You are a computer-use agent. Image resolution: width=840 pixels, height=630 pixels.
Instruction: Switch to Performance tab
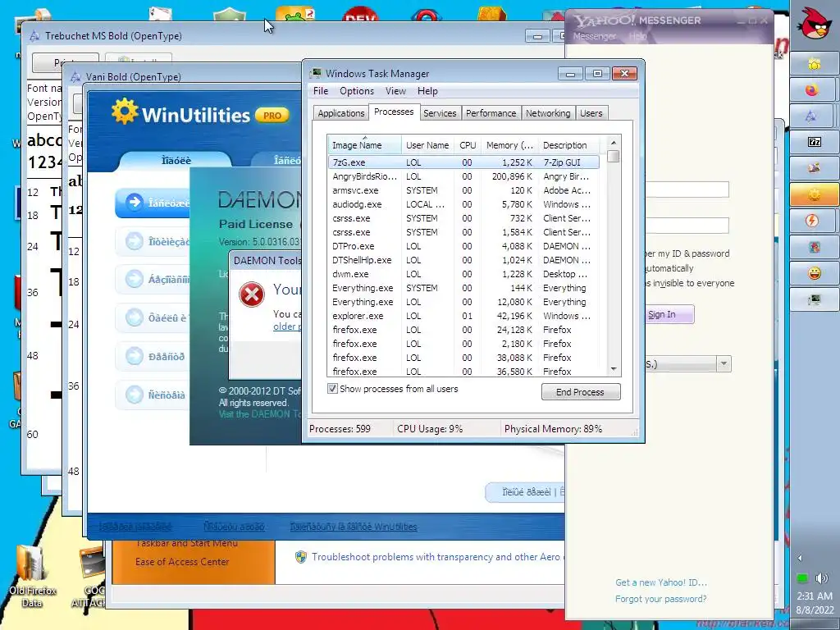491,113
